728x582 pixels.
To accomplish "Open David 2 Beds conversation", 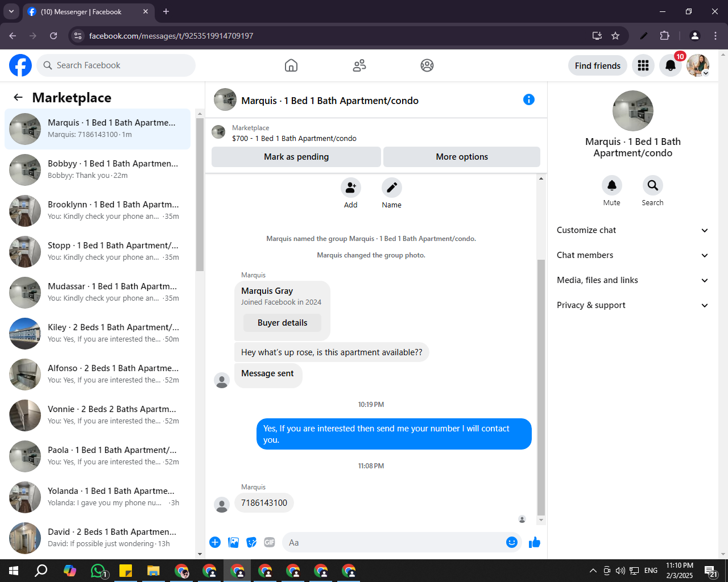I will click(x=98, y=538).
